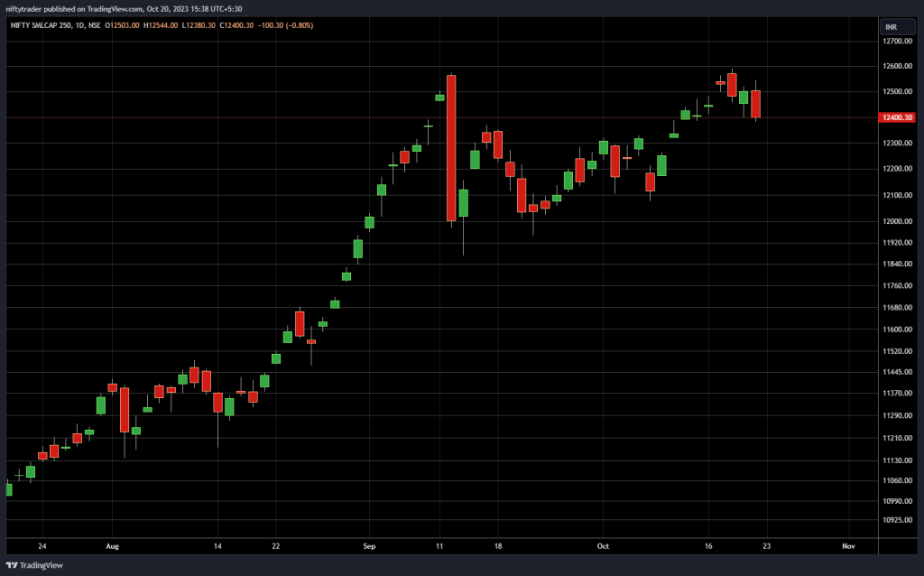Click the Oct label on time axis

tap(603, 546)
